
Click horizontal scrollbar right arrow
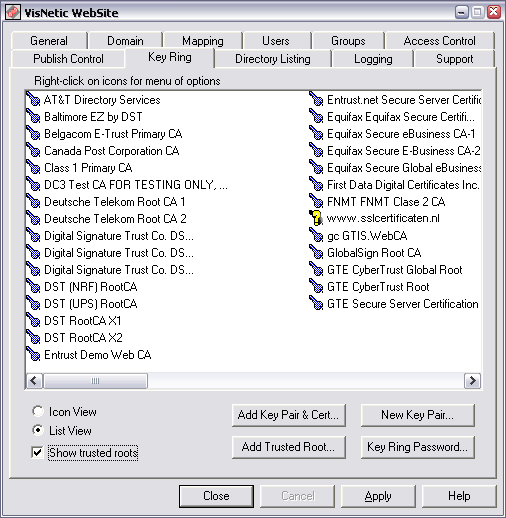pyautogui.click(x=472, y=380)
